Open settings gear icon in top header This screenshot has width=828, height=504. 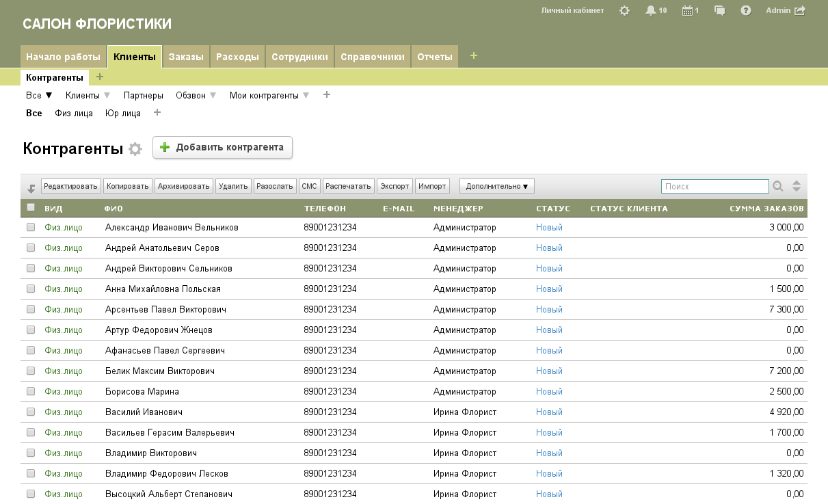click(x=624, y=11)
